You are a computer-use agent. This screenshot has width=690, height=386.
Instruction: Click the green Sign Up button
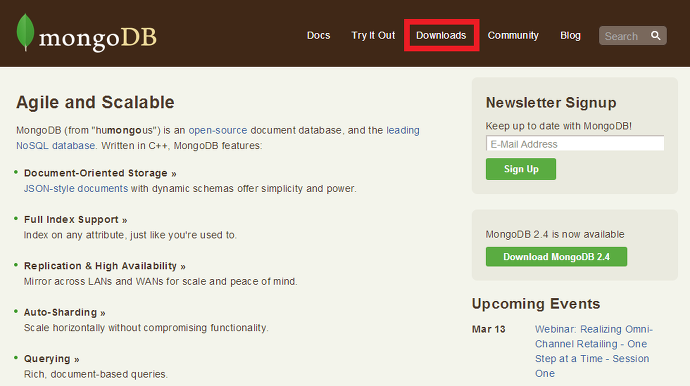(521, 169)
